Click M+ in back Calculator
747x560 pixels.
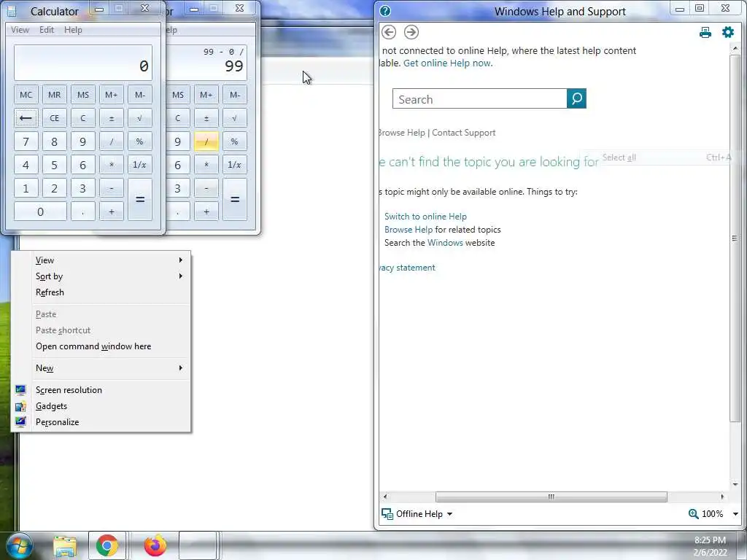pos(206,95)
